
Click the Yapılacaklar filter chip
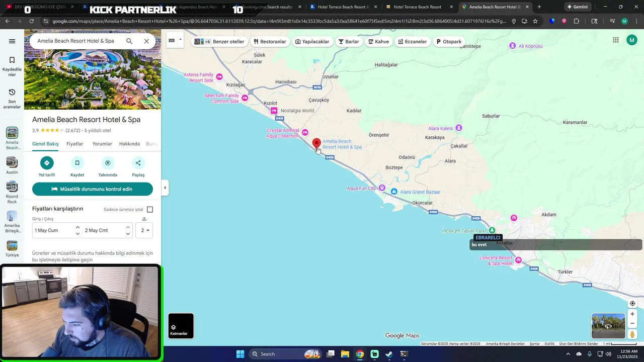pyautogui.click(x=312, y=42)
